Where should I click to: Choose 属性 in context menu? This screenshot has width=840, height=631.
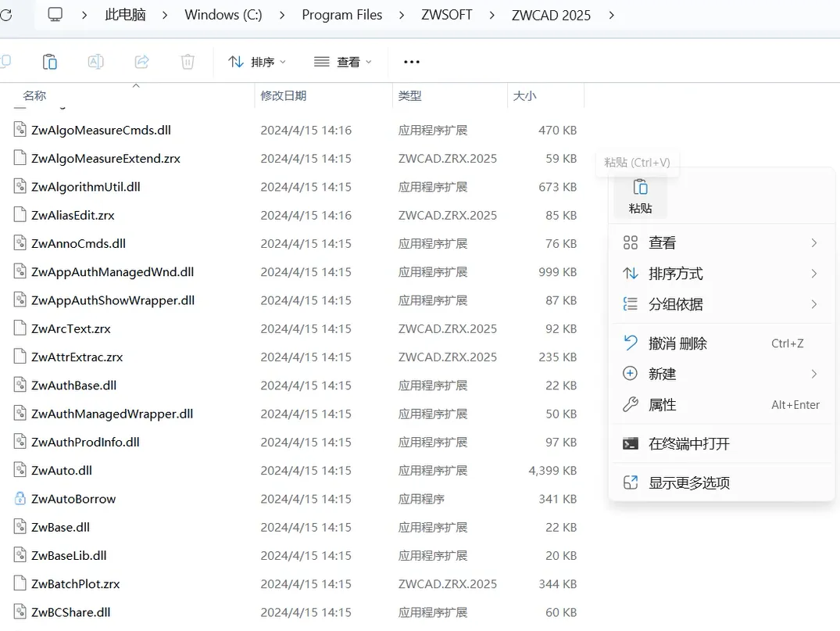(721, 404)
